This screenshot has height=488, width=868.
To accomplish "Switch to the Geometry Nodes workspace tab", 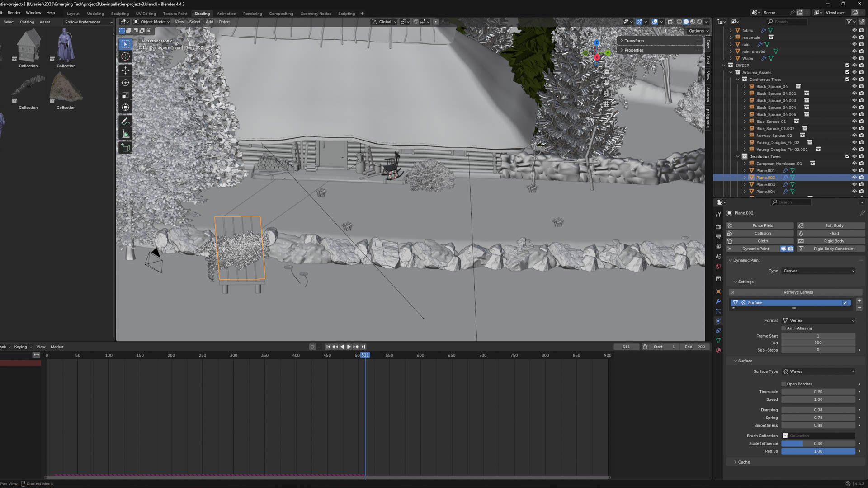I will [x=315, y=14].
